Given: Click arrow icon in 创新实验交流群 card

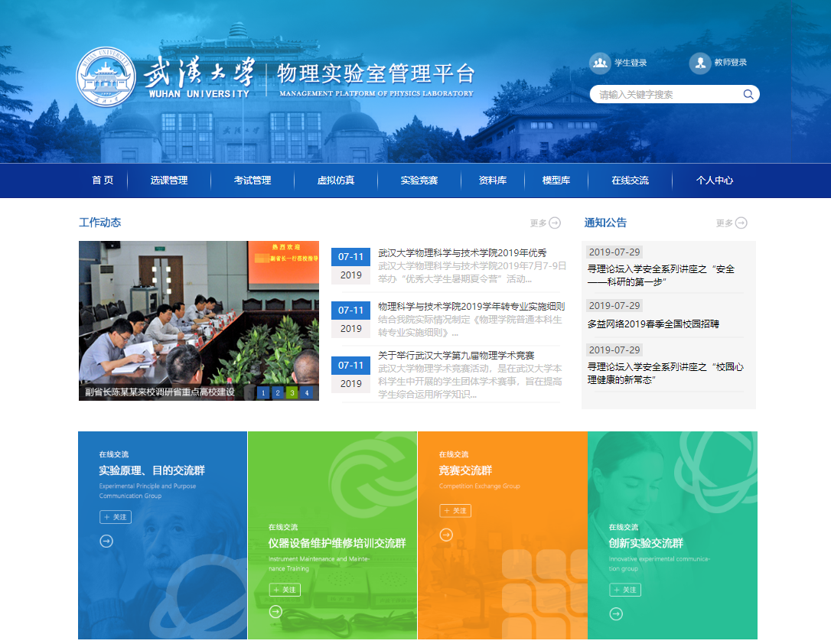Looking at the screenshot, I should pos(616,614).
